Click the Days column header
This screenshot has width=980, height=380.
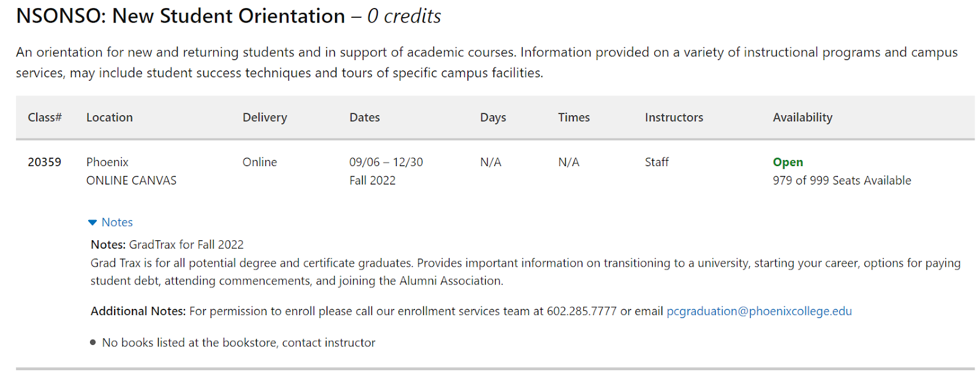point(493,118)
